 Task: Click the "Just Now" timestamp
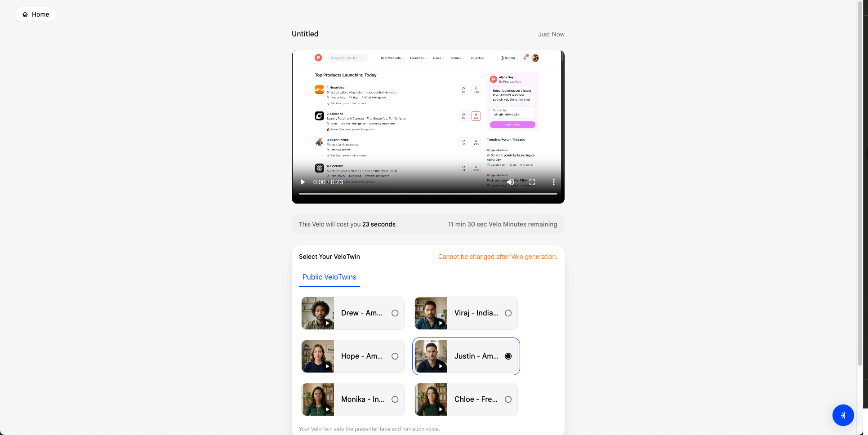click(551, 34)
